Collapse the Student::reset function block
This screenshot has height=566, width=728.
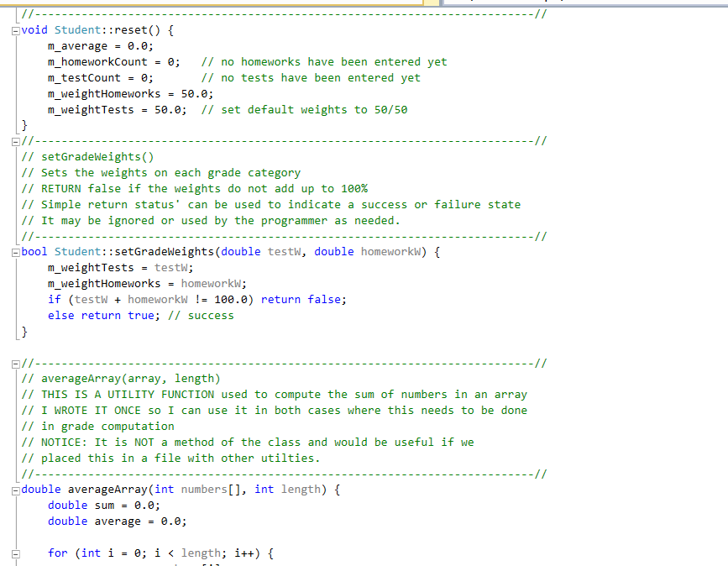click(16, 31)
